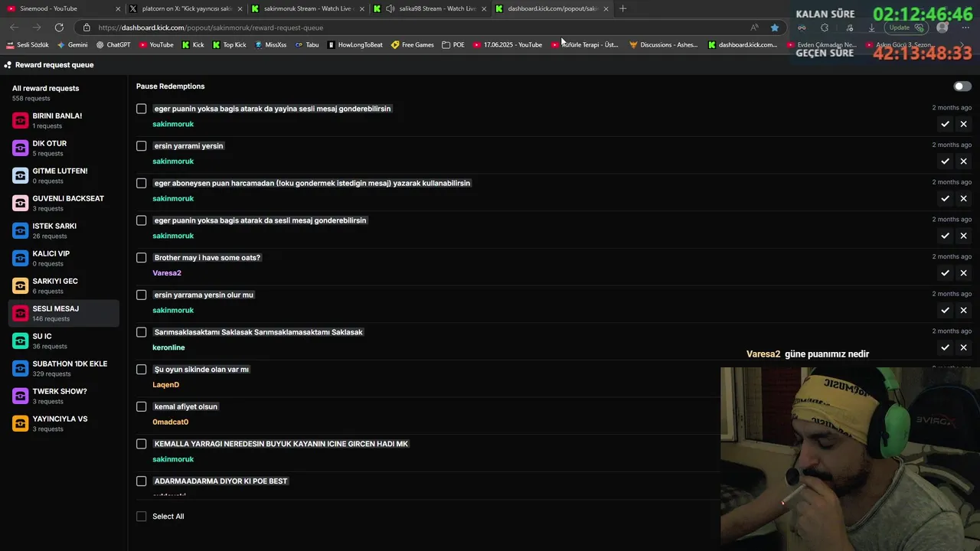This screenshot has width=980, height=551.
Task: Open the browser downloads icon
Action: pos(871,28)
